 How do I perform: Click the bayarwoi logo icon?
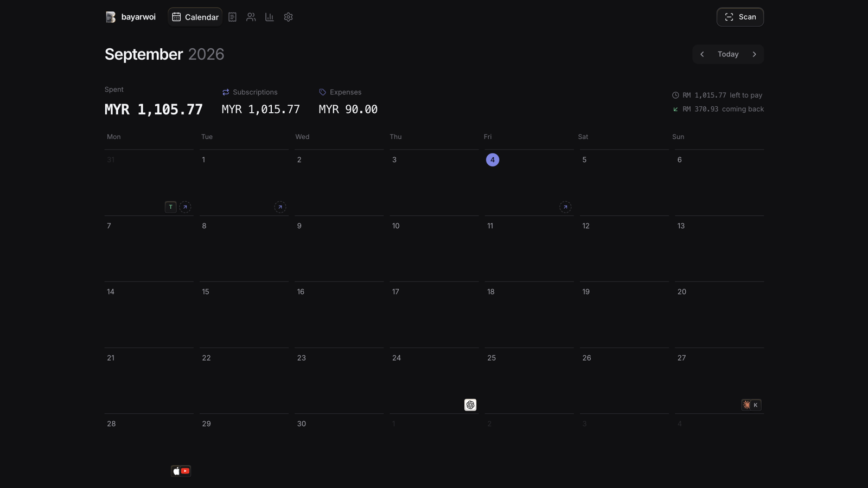111,17
